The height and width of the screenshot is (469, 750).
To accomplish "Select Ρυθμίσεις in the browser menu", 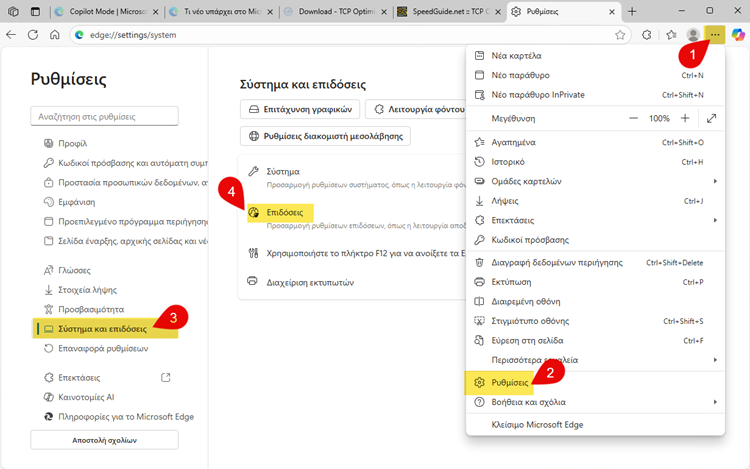I will pos(509,383).
